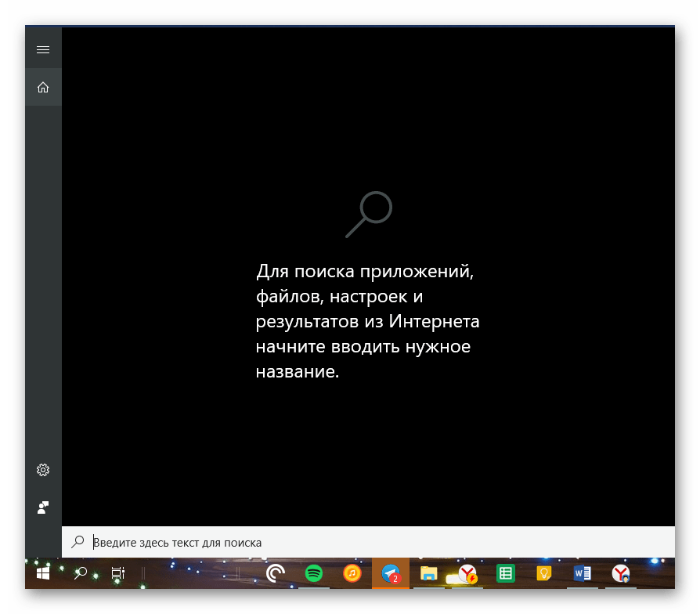Launch Google Sheets green icon on taskbar

pyautogui.click(x=506, y=574)
